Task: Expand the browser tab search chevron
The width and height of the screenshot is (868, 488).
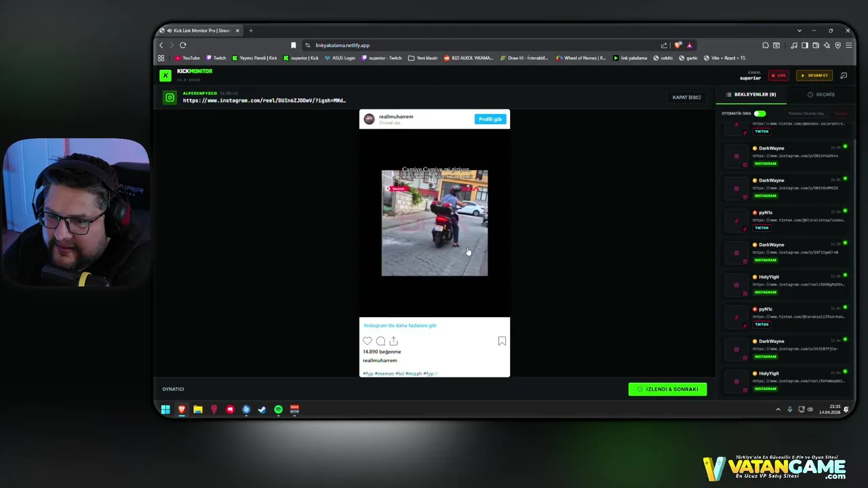Action: pyautogui.click(x=800, y=30)
